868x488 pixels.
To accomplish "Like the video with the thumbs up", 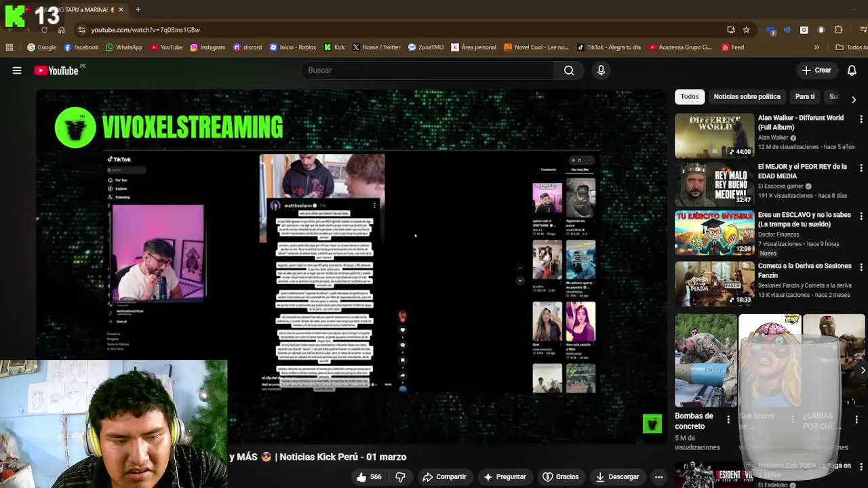I will pos(370,477).
